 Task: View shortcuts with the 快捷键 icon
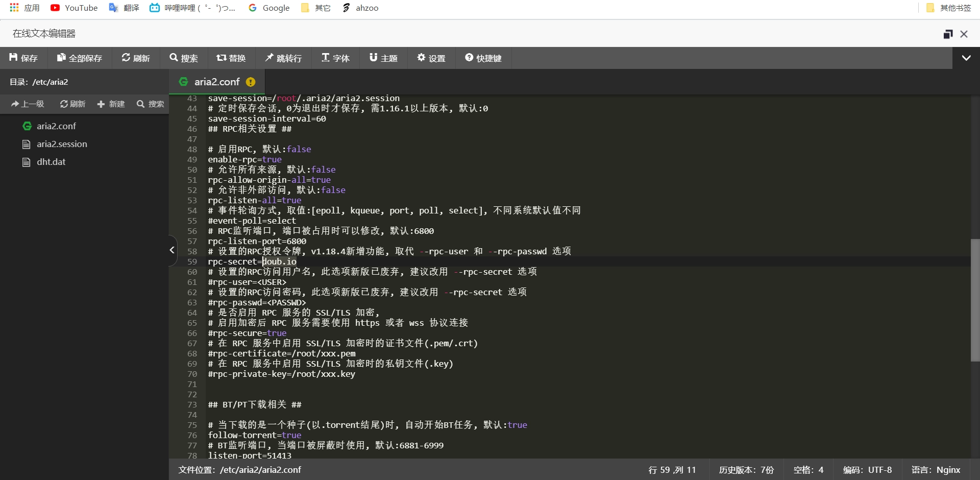pos(483,58)
